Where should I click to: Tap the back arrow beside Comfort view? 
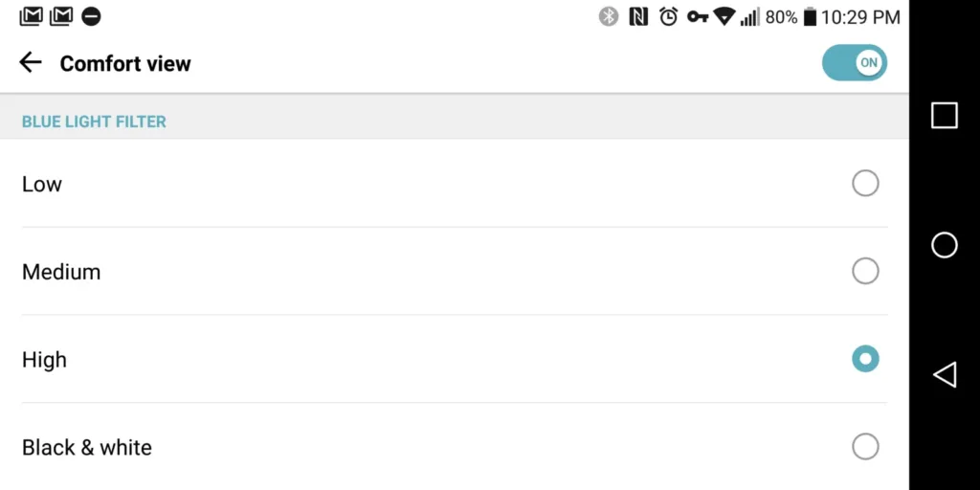click(30, 62)
